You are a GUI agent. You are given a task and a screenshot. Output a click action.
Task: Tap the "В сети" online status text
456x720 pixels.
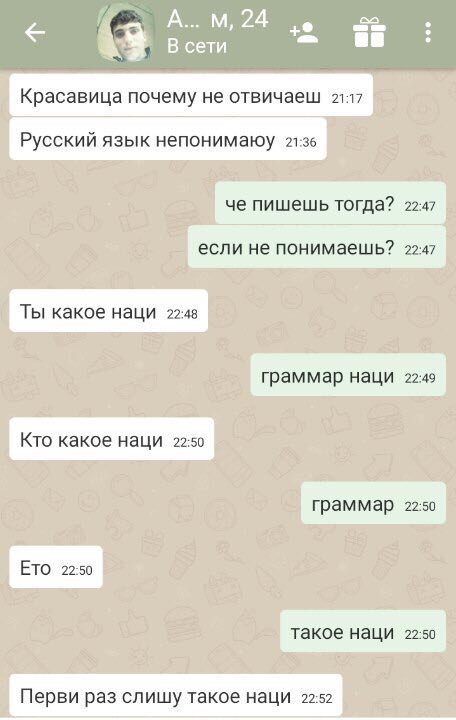tap(197, 46)
